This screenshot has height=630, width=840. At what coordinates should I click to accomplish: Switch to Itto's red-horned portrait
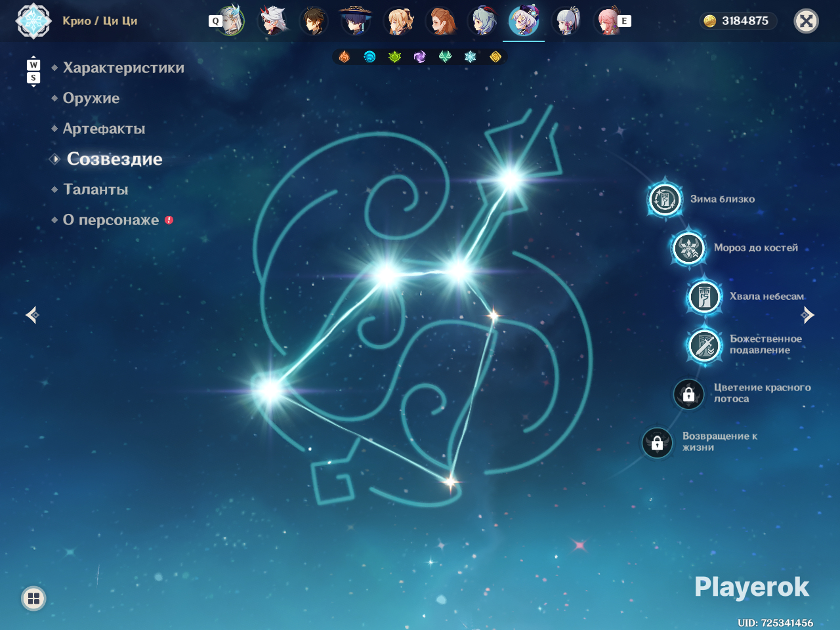point(273,20)
